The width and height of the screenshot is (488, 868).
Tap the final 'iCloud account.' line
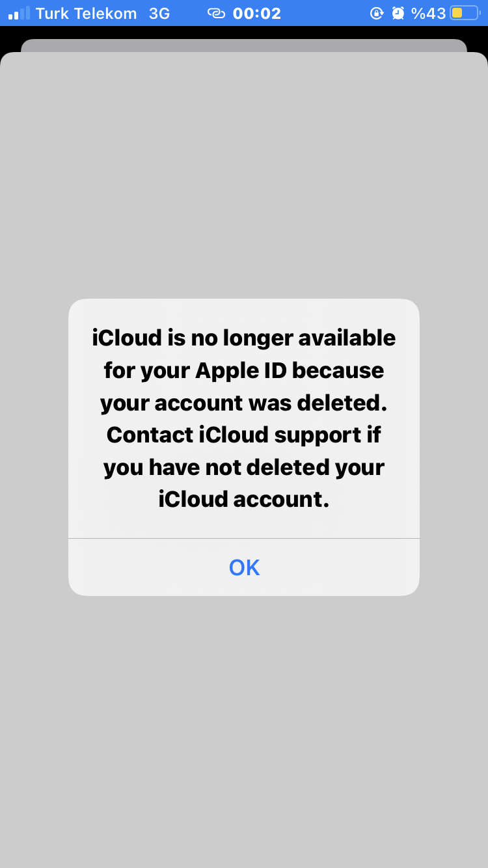coord(244,499)
